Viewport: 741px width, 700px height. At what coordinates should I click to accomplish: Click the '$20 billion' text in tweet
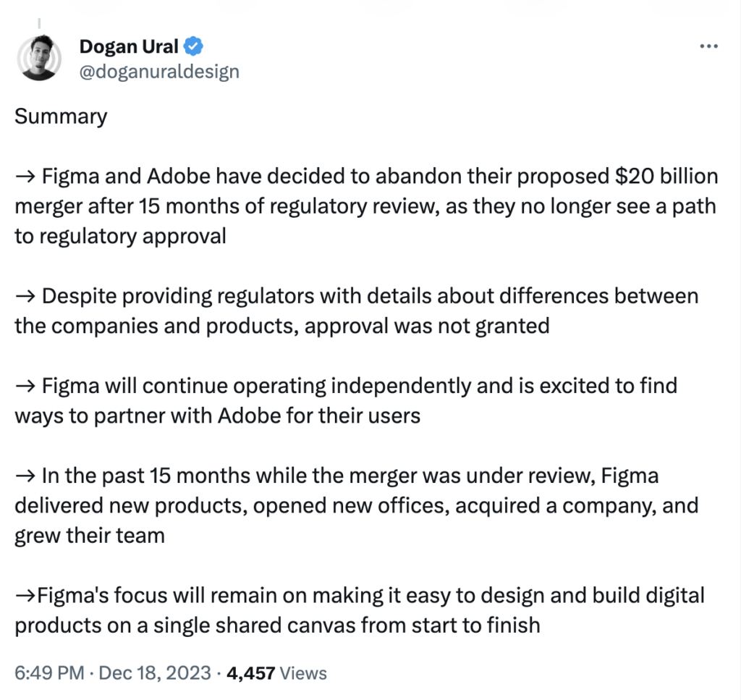666,176
